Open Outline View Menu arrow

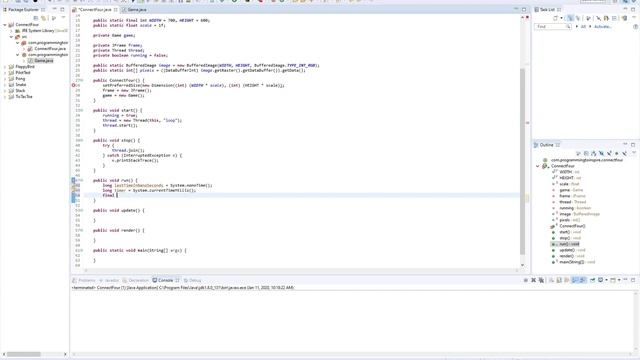tap(634, 153)
